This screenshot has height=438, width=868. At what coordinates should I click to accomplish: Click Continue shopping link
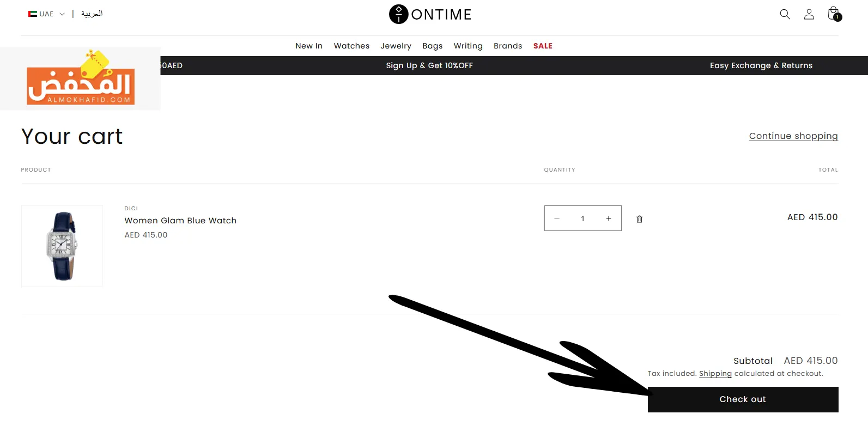tap(793, 136)
